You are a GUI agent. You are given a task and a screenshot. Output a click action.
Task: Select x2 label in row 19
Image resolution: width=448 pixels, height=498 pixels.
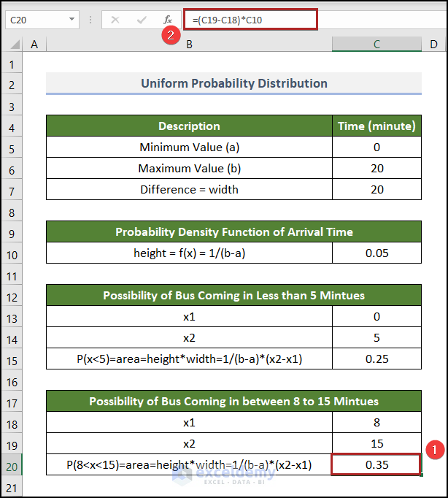[x=189, y=444]
